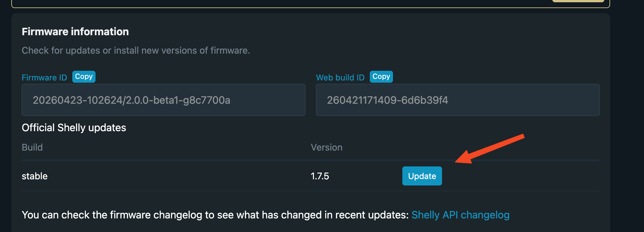
Task: Select the stable build name
Action: click(35, 176)
